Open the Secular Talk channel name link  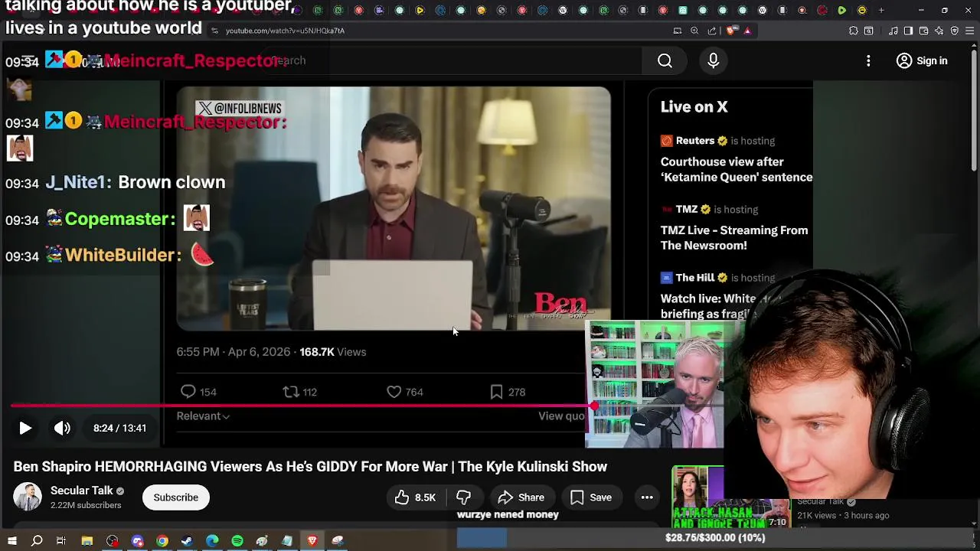pyautogui.click(x=82, y=491)
